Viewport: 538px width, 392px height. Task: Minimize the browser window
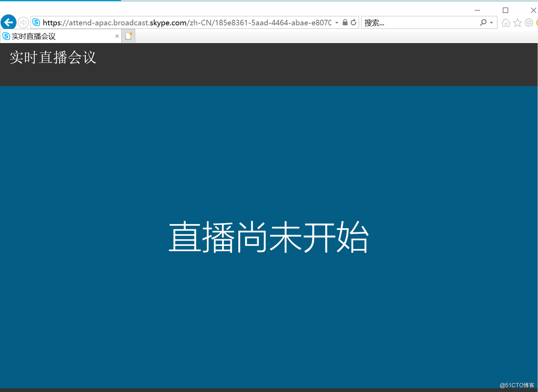pyautogui.click(x=477, y=10)
